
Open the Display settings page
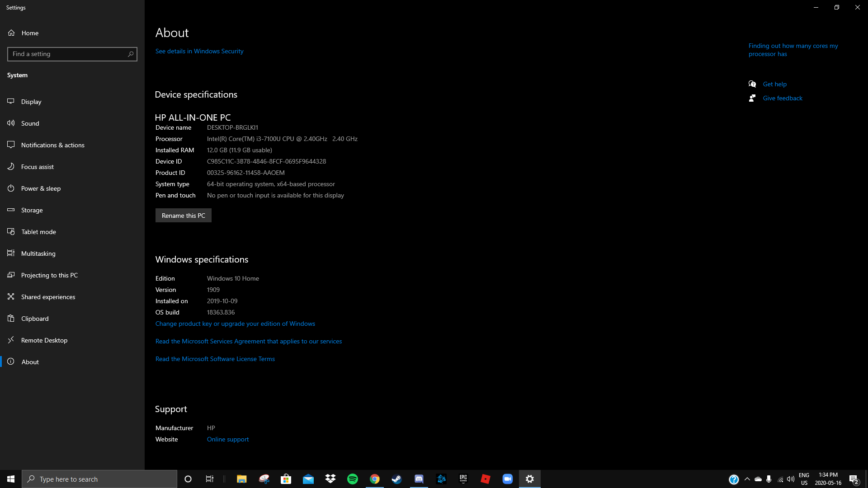tap(72, 102)
